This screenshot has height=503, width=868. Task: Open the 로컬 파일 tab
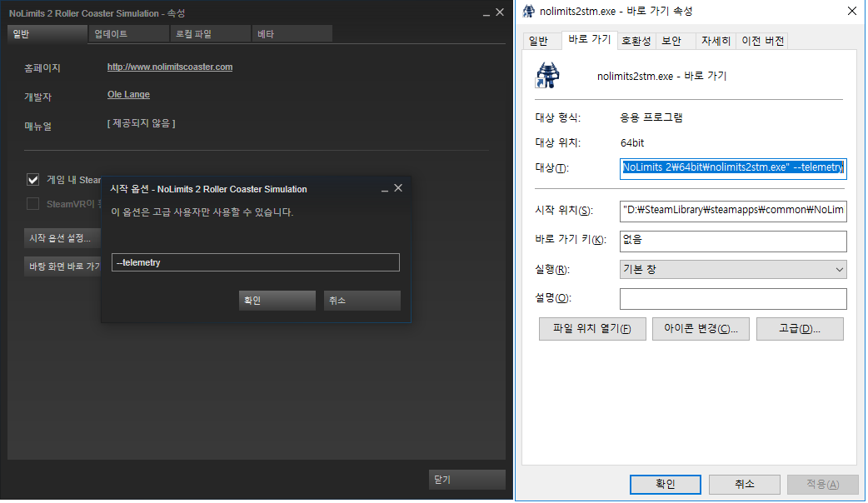pos(211,34)
